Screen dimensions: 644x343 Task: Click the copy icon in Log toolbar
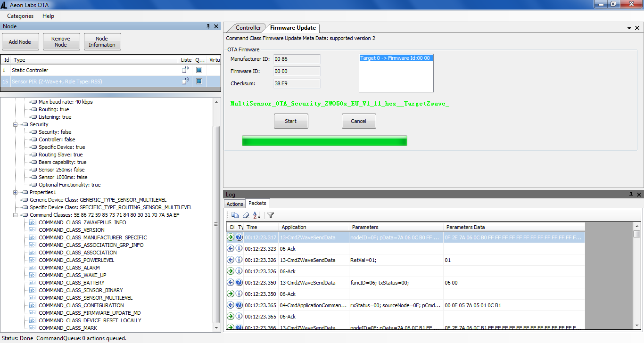point(235,215)
